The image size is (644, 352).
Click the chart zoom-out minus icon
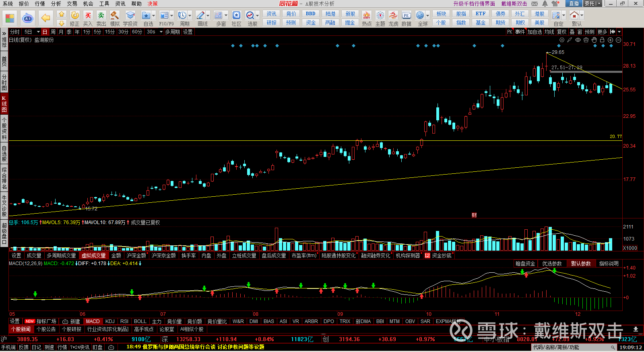(x=618, y=40)
